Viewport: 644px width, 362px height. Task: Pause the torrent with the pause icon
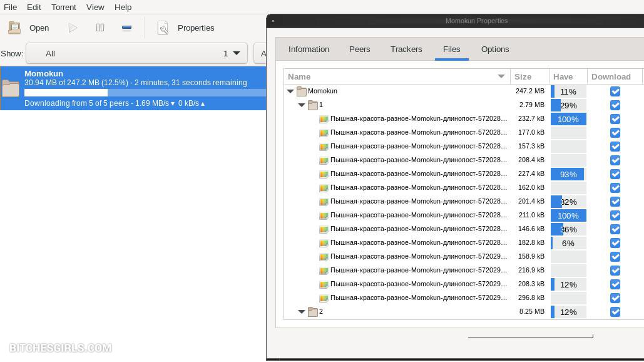(x=100, y=28)
